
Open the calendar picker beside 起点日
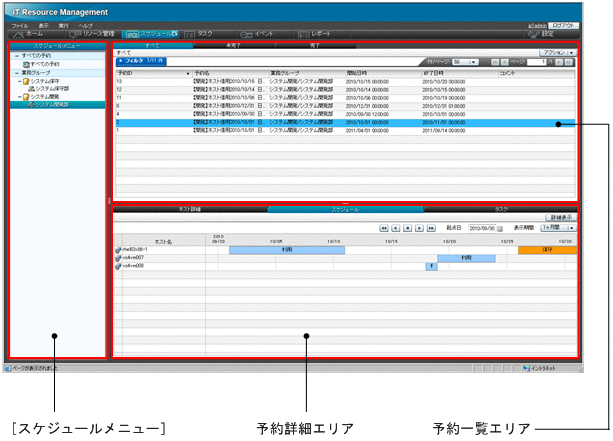coord(500,228)
